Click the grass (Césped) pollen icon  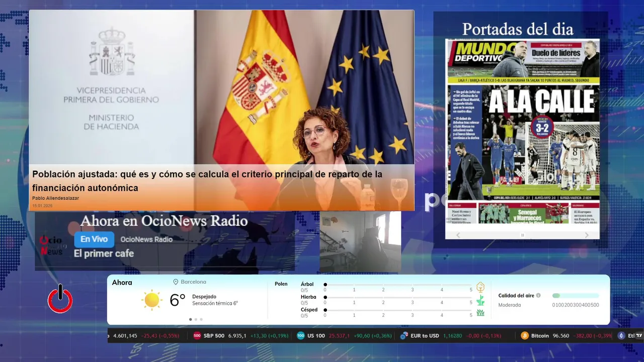pyautogui.click(x=480, y=313)
